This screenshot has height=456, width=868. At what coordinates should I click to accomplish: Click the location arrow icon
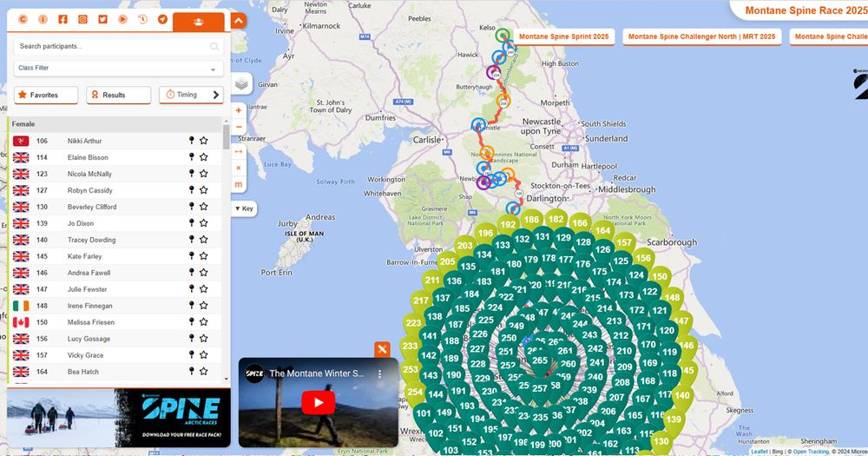pyautogui.click(x=162, y=19)
